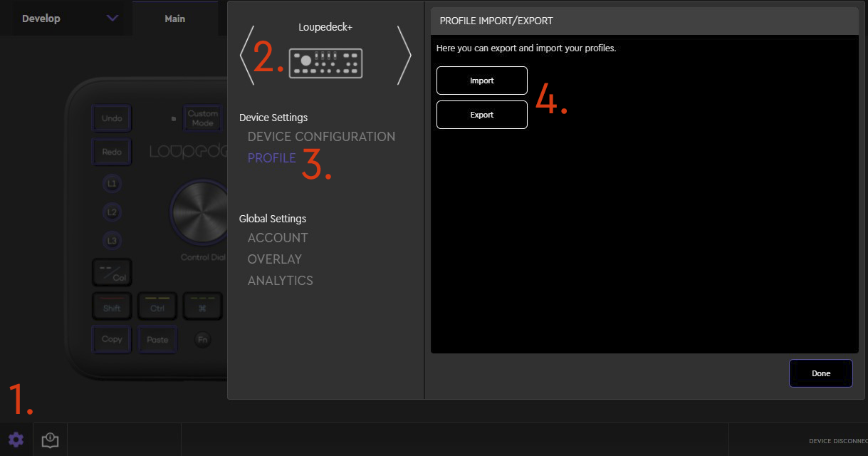Click the Control Dial knob
This screenshot has width=868, height=456.
pyautogui.click(x=199, y=212)
